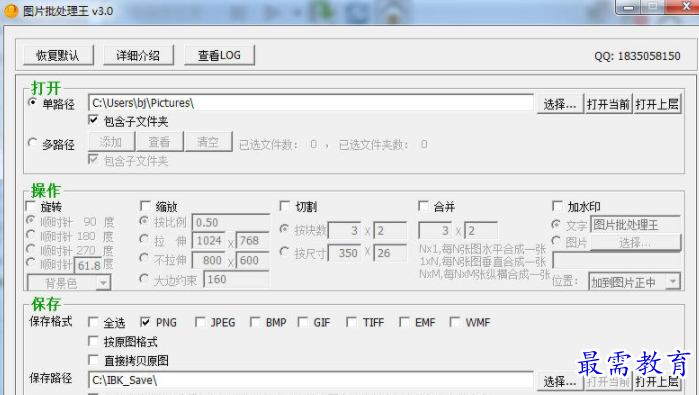699x395 pixels.
Task: Open the 背景色 background color dropdown
Action: 69,283
